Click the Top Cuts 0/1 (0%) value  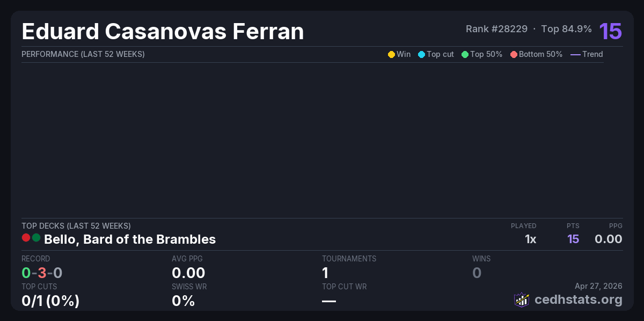(x=50, y=301)
